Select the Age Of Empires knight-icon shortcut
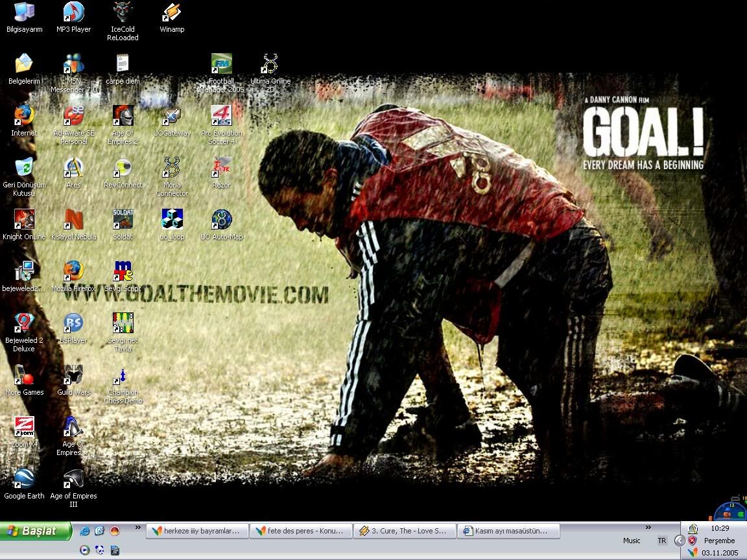747x560 pixels. (73, 437)
